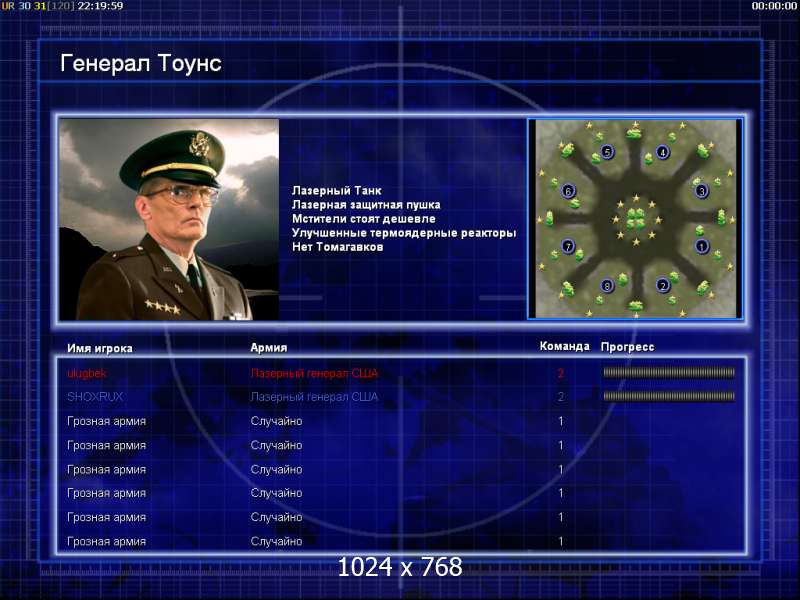Click the ulugbek loading progress bar
This screenshot has height=600, width=800.
(x=669, y=373)
